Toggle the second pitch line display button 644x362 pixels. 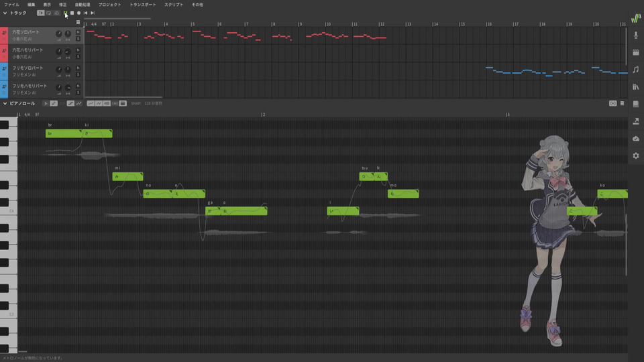pyautogui.click(x=99, y=103)
